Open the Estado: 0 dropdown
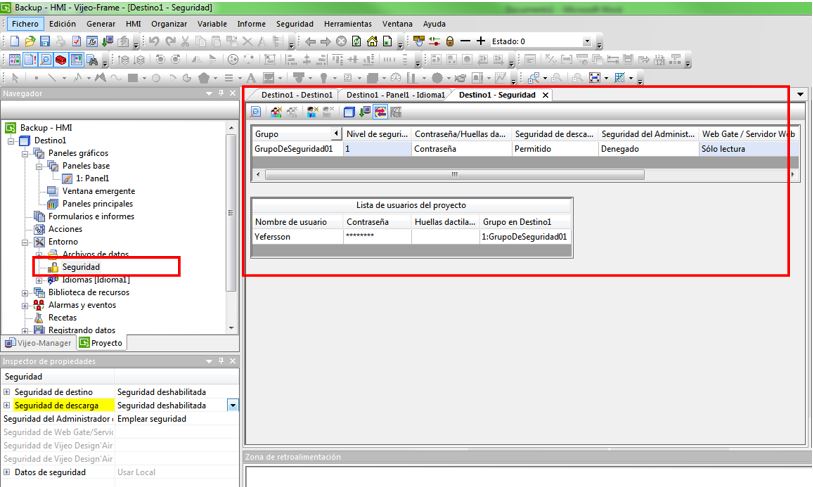Viewport: 813px width, 487px height. [587, 41]
